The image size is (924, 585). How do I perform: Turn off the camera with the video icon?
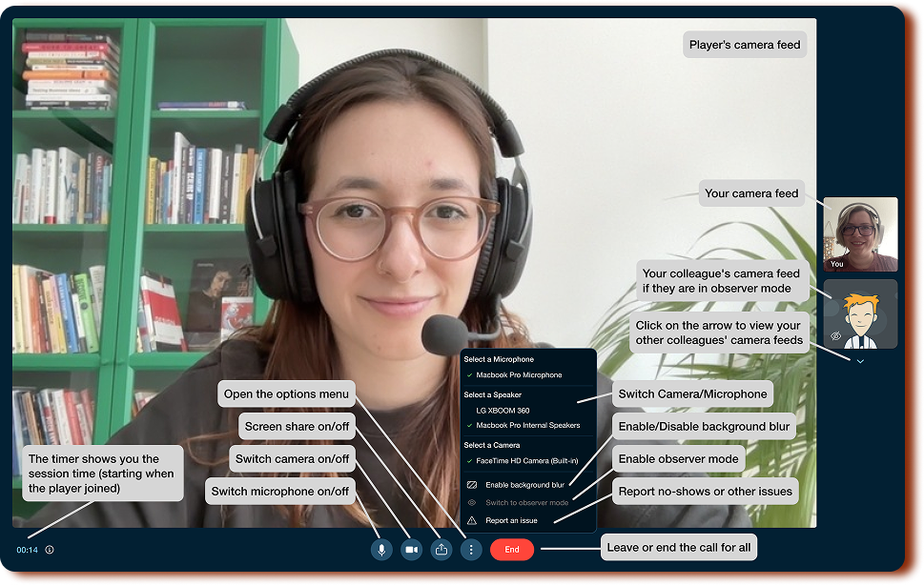pos(412,550)
